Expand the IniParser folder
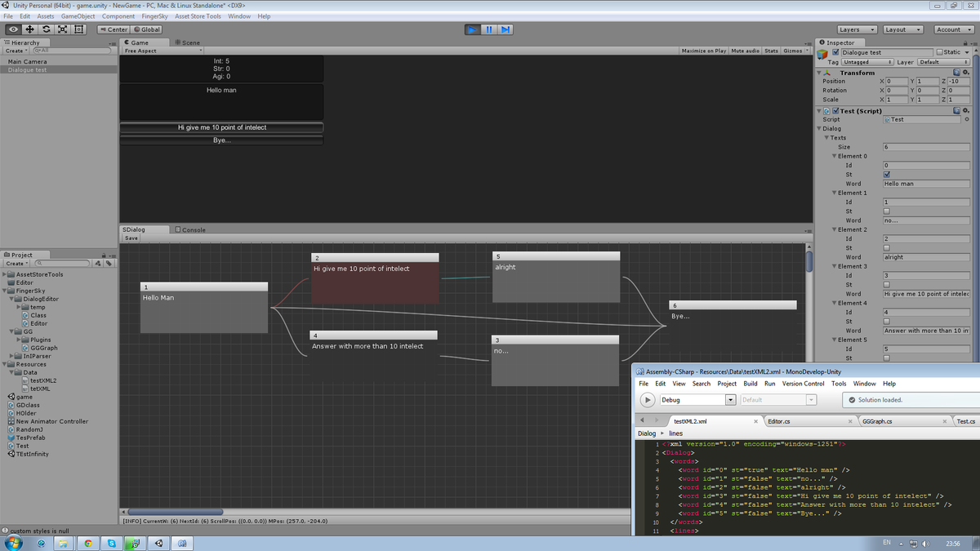The height and width of the screenshot is (551, 980). click(12, 356)
